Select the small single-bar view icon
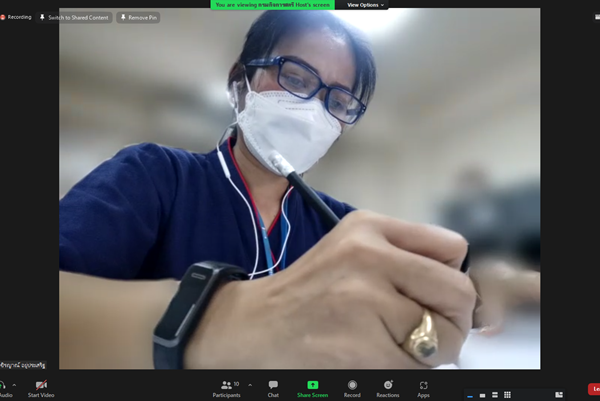Image resolution: width=600 pixels, height=401 pixels. [483, 395]
